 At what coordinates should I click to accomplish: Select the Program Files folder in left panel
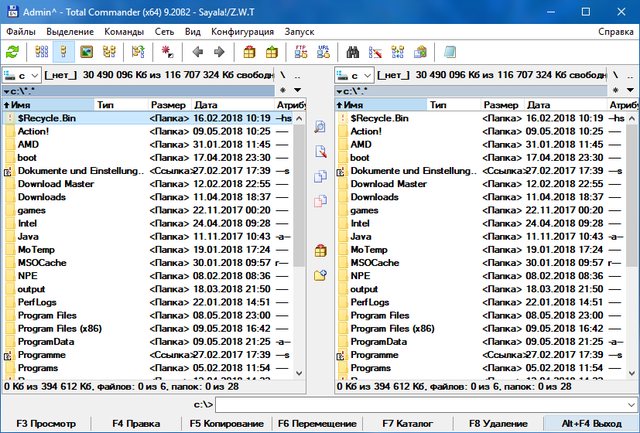(46, 314)
